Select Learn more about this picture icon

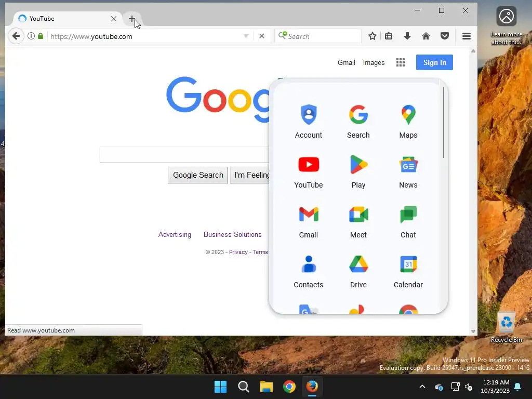506,26
